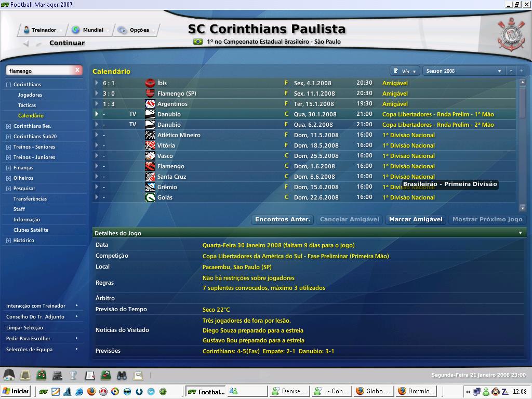Viewport: 532px width, 399px height.
Task: Open the Treinador menu
Action: click(42, 30)
